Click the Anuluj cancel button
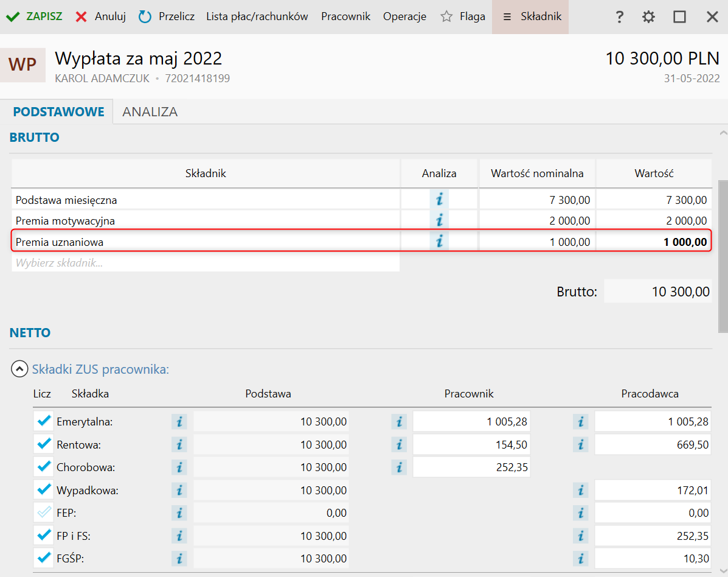The height and width of the screenshot is (577, 728). (x=101, y=17)
